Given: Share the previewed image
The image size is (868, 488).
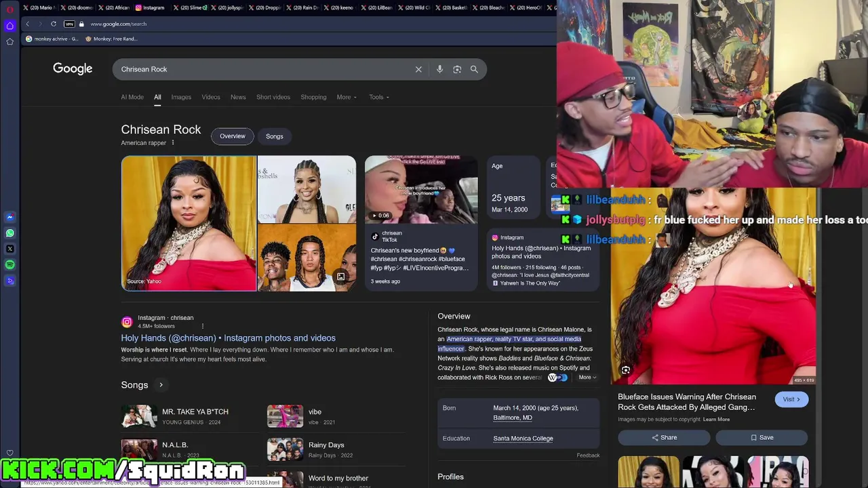Looking at the screenshot, I should [x=665, y=438].
